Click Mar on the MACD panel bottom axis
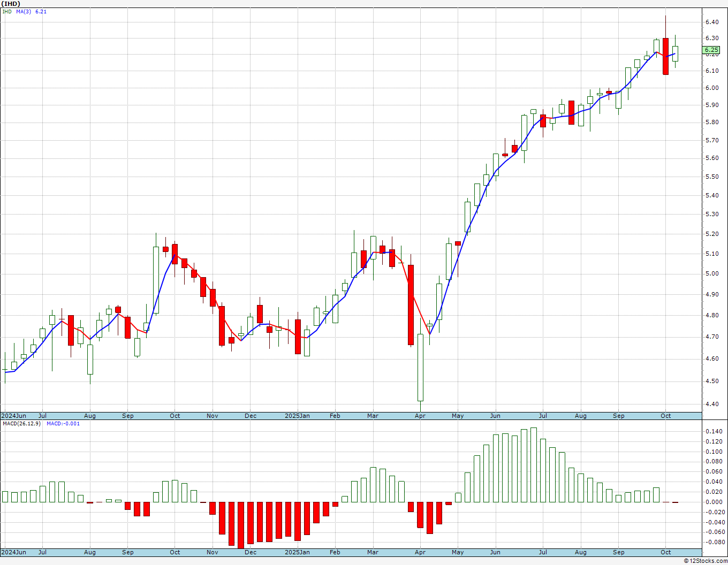This screenshot has height=565, width=728. coord(373,552)
